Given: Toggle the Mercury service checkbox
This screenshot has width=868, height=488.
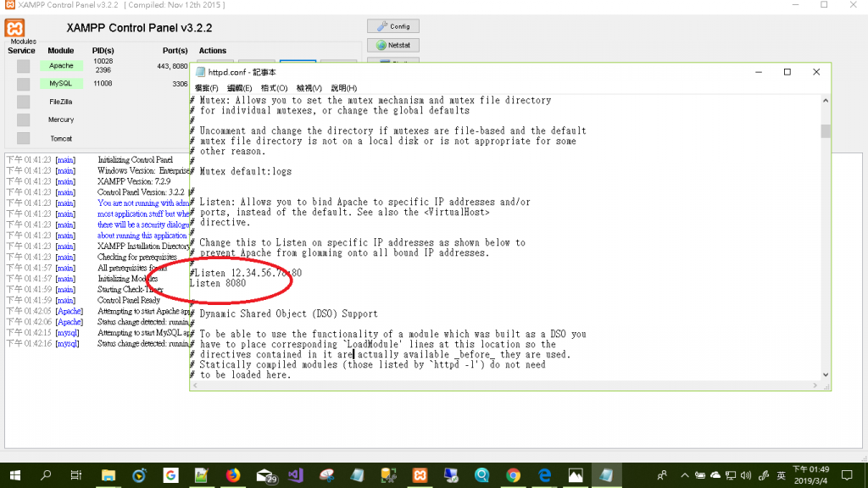Looking at the screenshot, I should (x=23, y=119).
